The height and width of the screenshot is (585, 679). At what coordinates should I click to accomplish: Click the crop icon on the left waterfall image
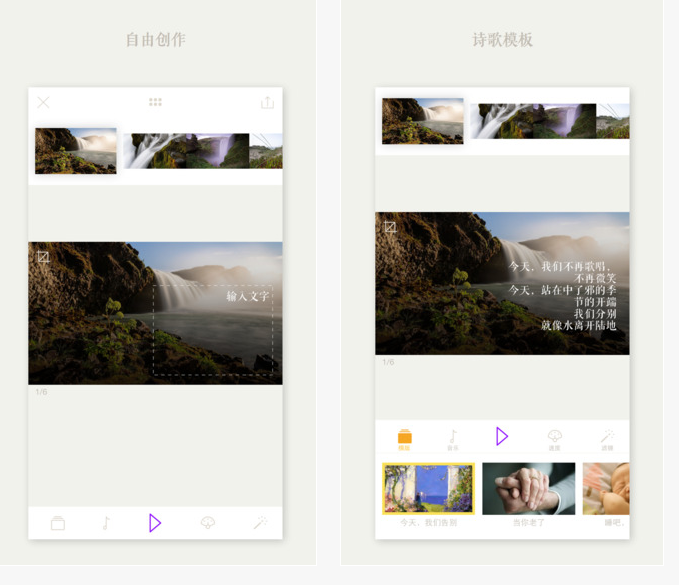(x=43, y=257)
